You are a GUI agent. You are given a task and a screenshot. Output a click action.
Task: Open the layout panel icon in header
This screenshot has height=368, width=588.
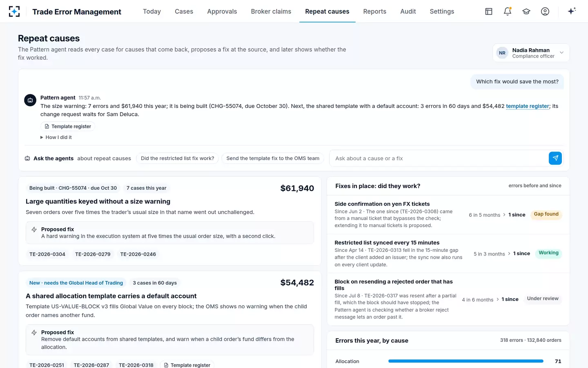[489, 11]
